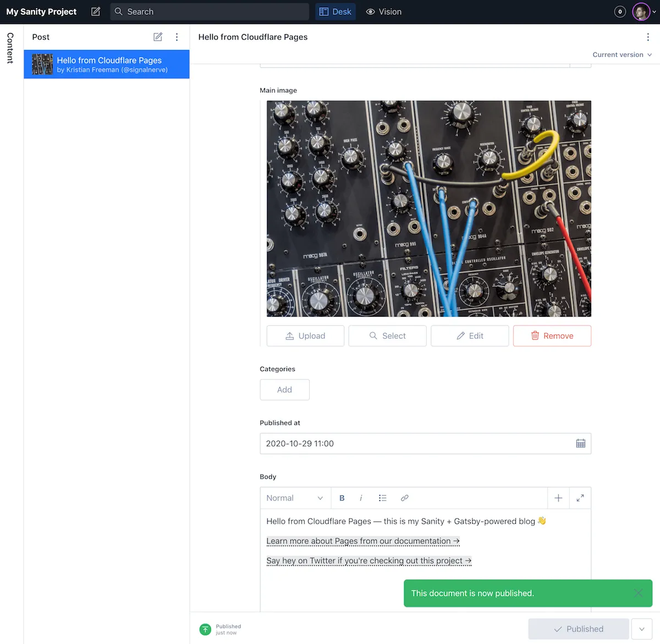This screenshot has height=644, width=660.
Task: Apply bold formatting in the Body toolbar
Action: [342, 498]
